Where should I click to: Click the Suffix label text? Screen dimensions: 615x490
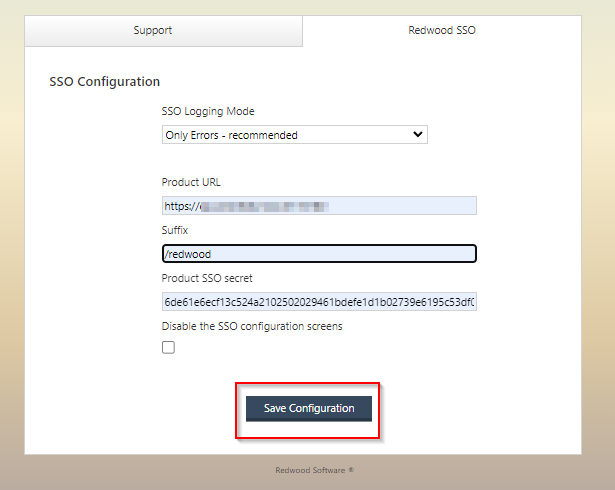175,230
